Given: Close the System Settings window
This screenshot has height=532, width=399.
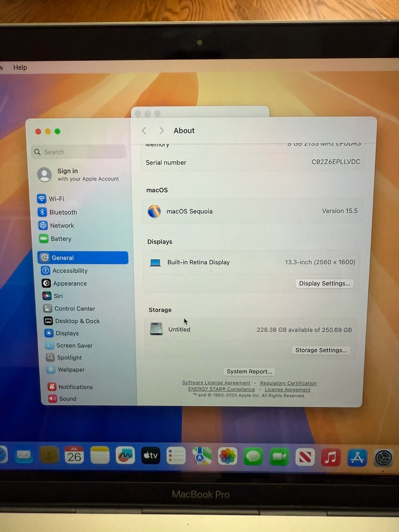Looking at the screenshot, I should pos(38,131).
